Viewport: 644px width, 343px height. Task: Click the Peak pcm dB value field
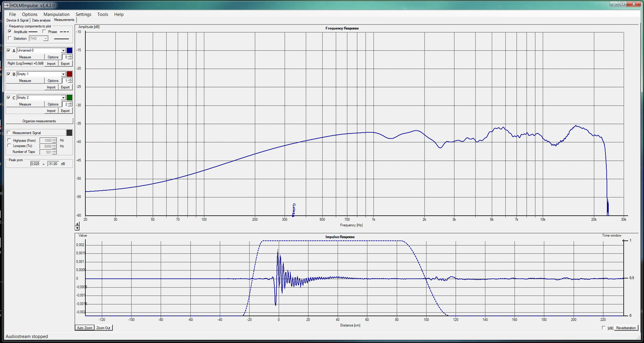pyautogui.click(x=52, y=164)
